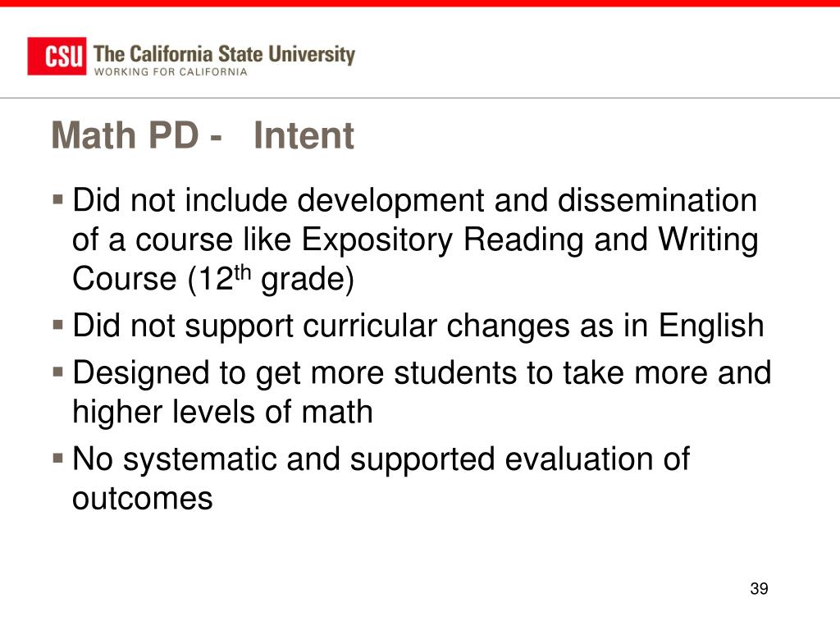This screenshot has width=840, height=630.
Task: Click the 'th' superscript after 12
Action: coord(243,272)
